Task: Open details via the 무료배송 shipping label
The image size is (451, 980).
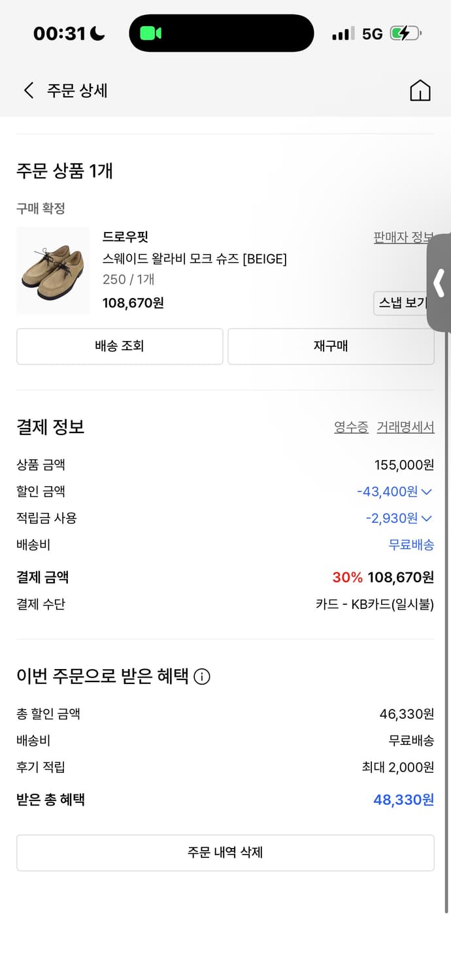Action: (x=412, y=545)
